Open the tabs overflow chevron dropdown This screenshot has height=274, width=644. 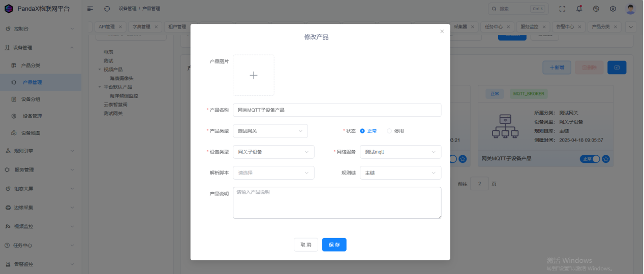coord(631,27)
